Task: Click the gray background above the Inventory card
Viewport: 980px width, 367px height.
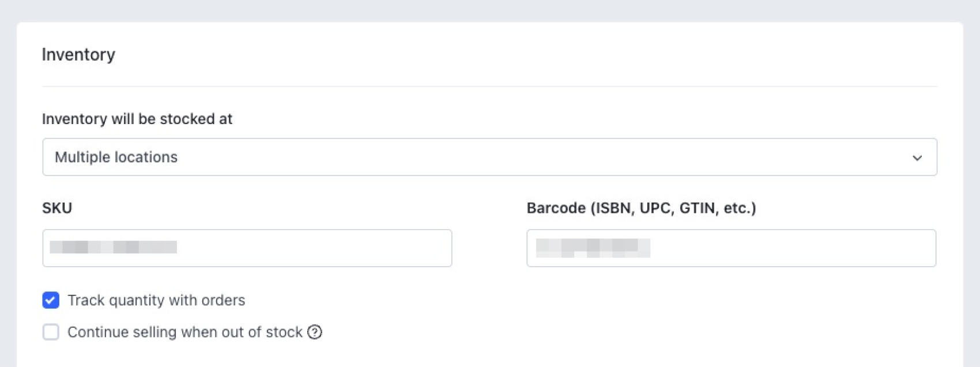Action: pyautogui.click(x=489, y=10)
